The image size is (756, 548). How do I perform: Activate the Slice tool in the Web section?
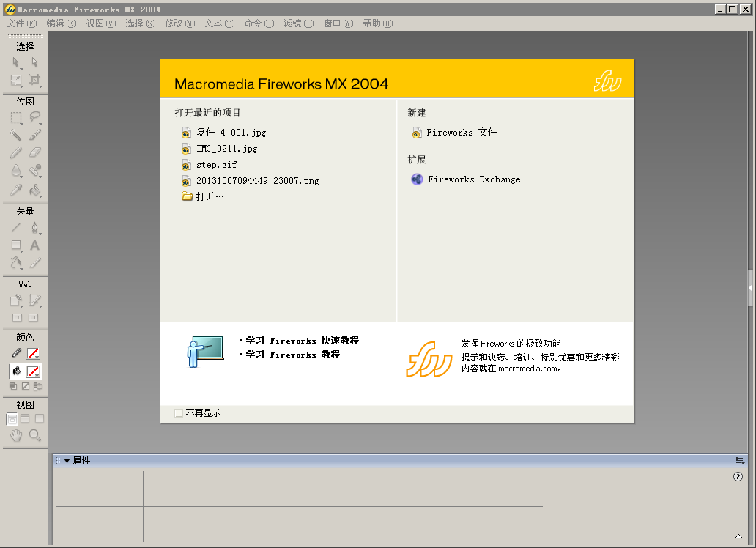point(34,300)
